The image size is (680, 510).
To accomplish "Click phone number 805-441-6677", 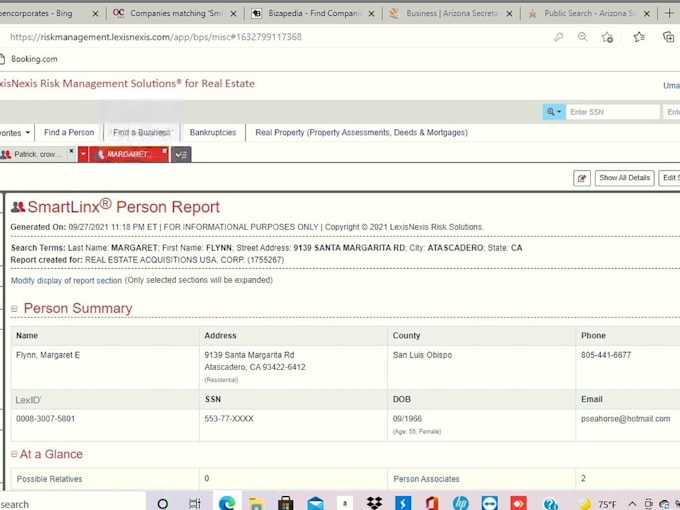I will (x=606, y=355).
